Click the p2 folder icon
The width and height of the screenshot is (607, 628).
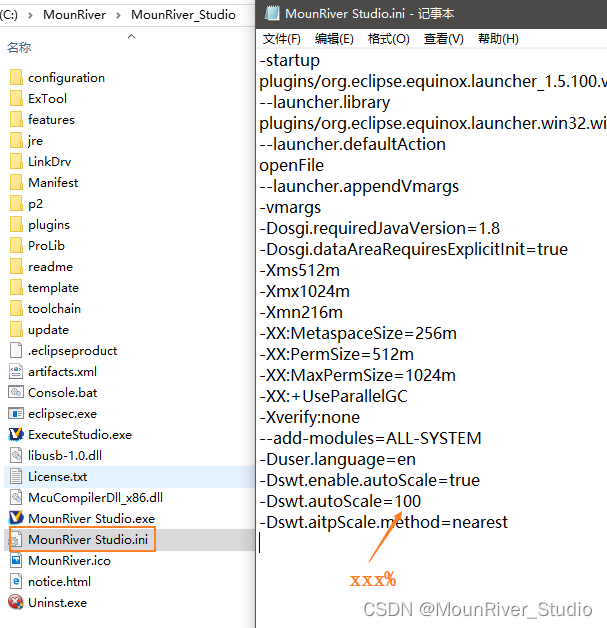click(x=16, y=203)
